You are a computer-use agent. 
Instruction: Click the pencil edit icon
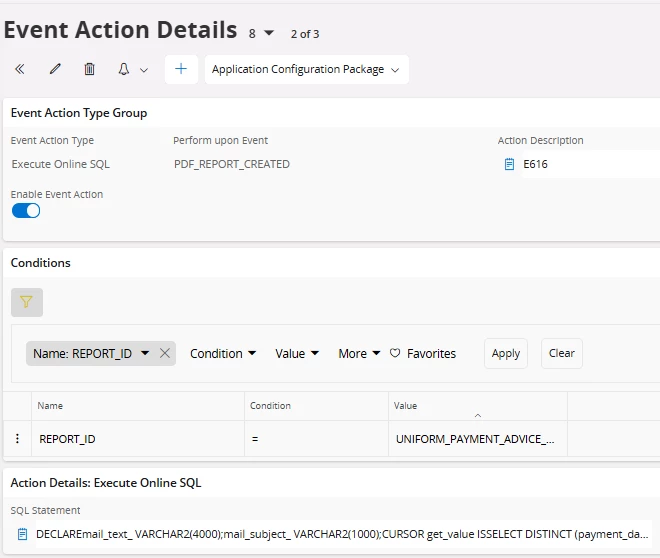pos(55,70)
